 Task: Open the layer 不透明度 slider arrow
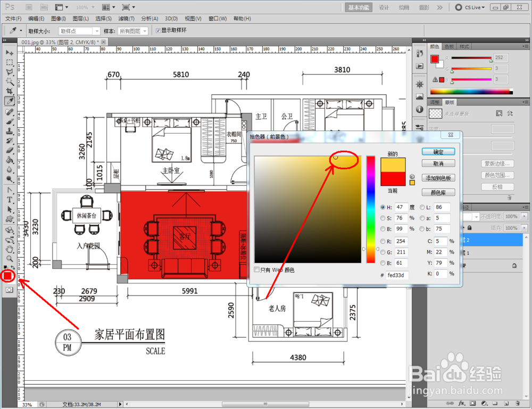coord(524,216)
